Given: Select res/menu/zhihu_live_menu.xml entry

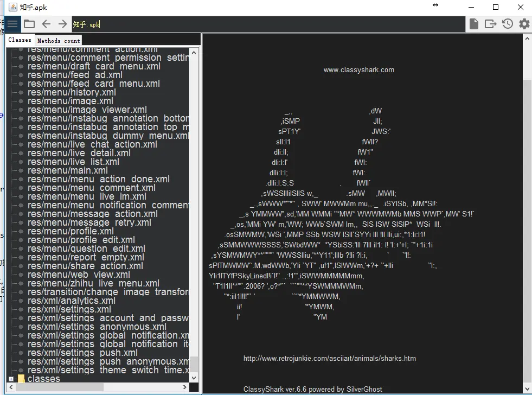Looking at the screenshot, I should tap(94, 284).
